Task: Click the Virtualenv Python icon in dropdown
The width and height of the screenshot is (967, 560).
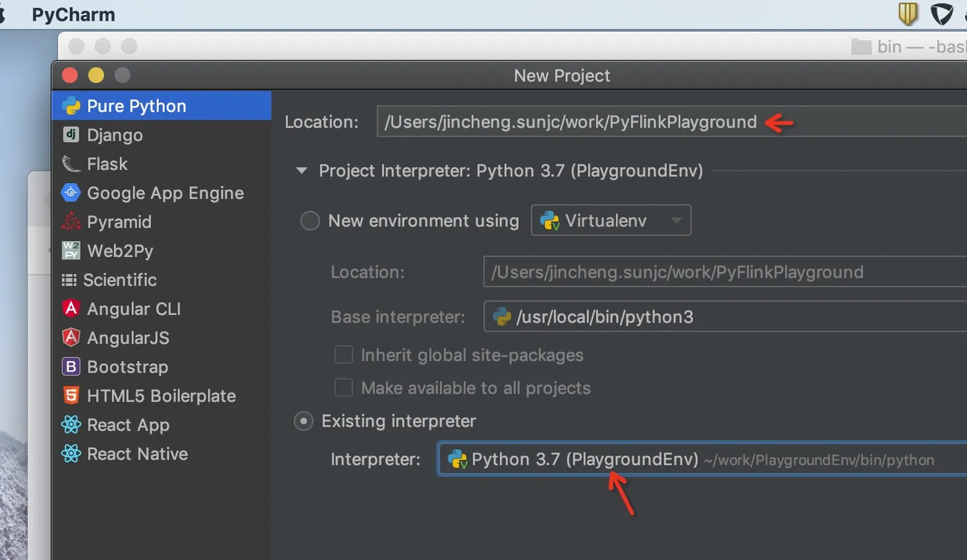Action: (x=550, y=221)
